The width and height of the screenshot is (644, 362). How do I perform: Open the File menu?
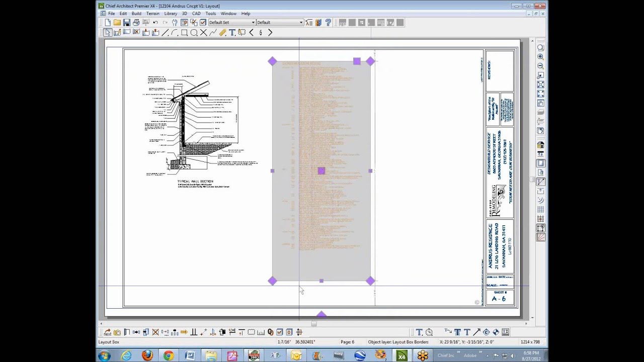tap(111, 14)
